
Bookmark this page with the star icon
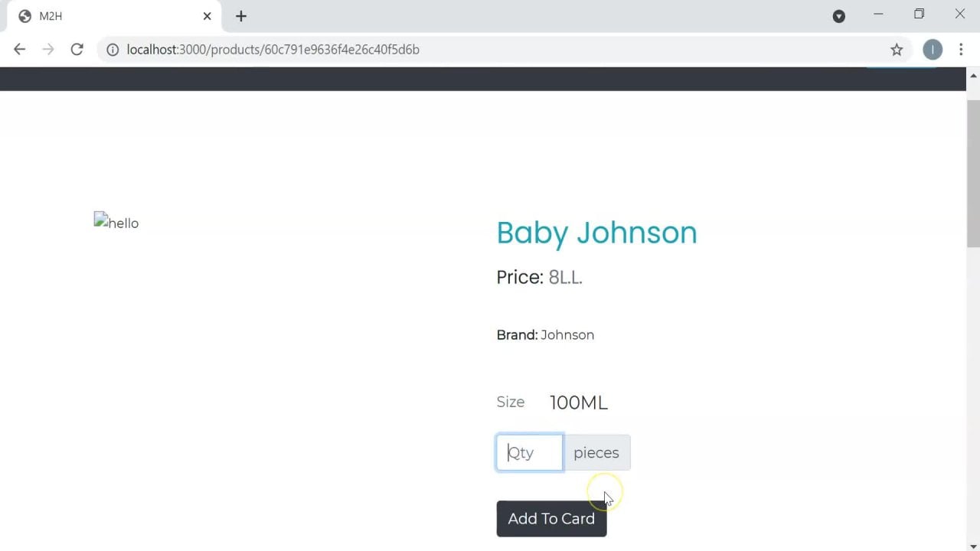pos(897,50)
